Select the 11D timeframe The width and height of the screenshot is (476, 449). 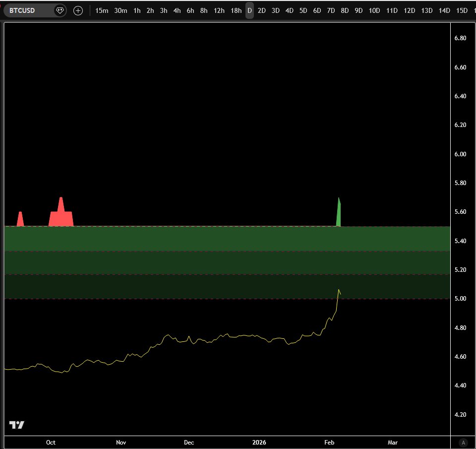tap(392, 10)
